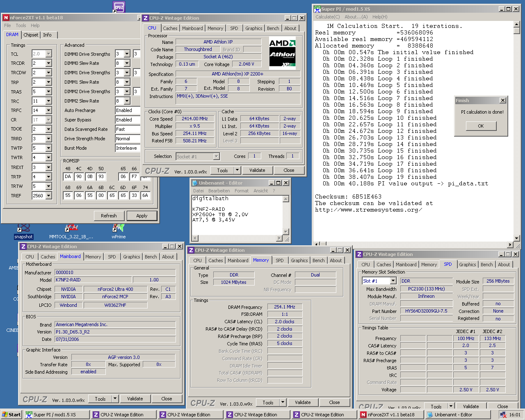Viewport: 525px width, 420px height.
Task: Open the snapshot desktop shortcut
Action: coord(23,232)
